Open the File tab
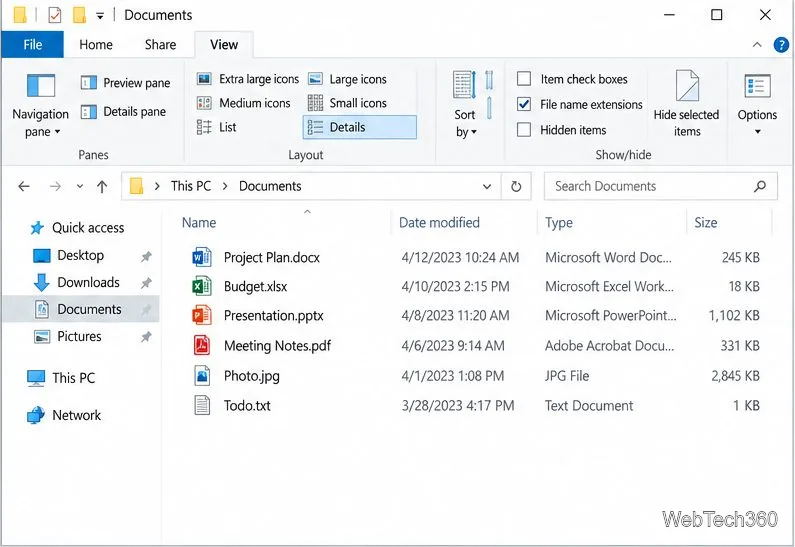The height and width of the screenshot is (547, 795). (32, 45)
